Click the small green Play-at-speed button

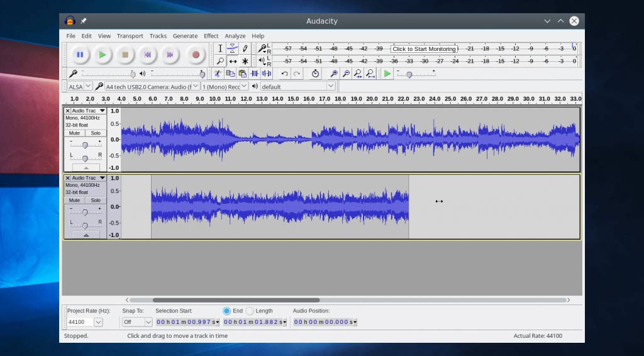tap(387, 74)
